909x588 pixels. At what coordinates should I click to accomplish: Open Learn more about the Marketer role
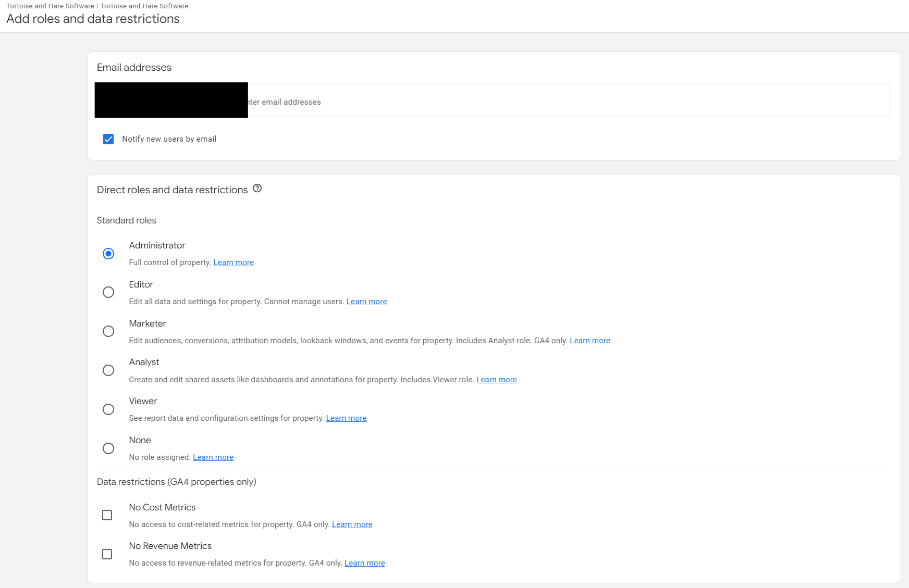click(x=589, y=340)
